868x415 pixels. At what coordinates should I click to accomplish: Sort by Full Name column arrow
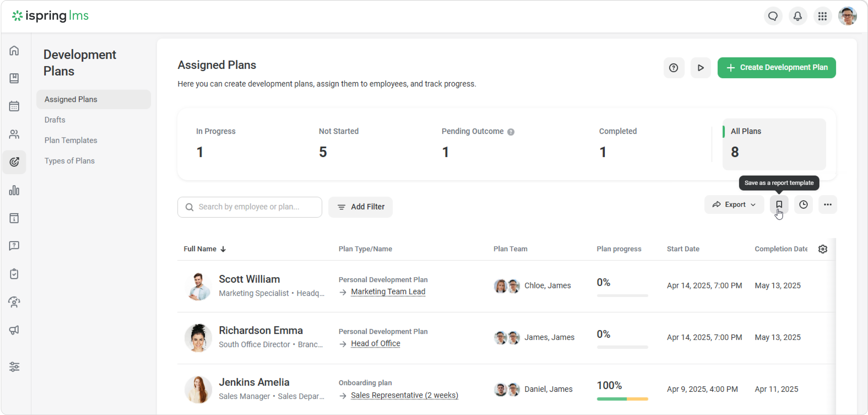pyautogui.click(x=223, y=249)
